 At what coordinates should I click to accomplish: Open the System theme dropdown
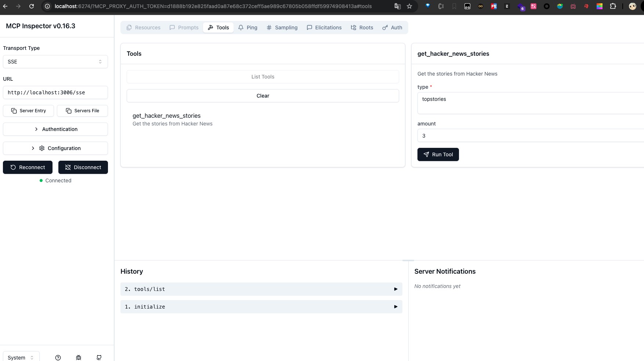tap(21, 357)
